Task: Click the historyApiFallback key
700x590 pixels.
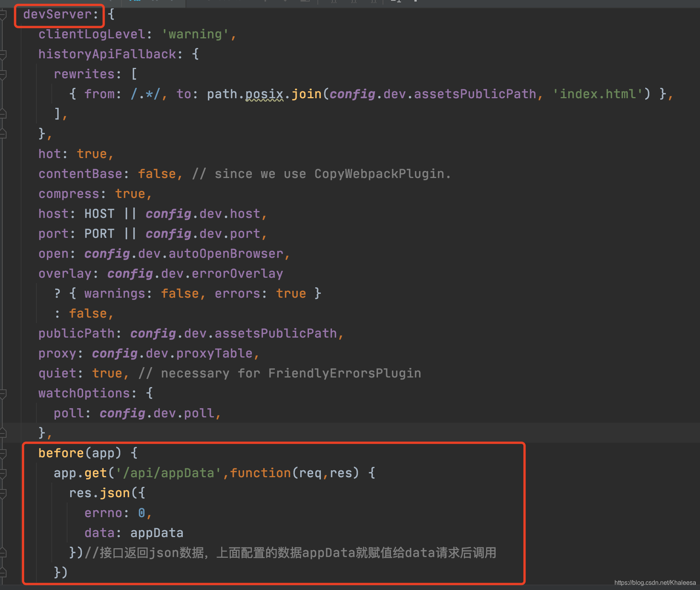Action: pos(107,54)
